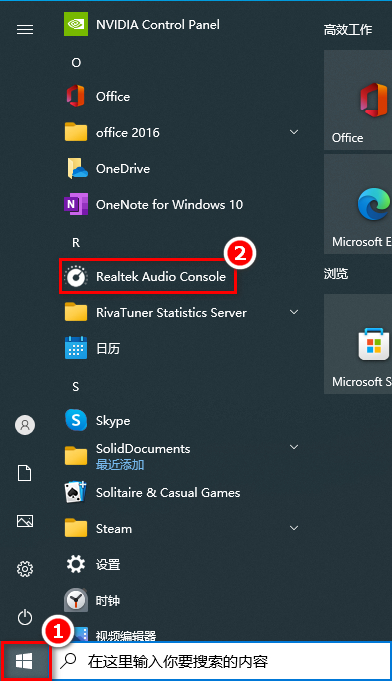Viewport: 392px width, 681px height.
Task: Click the Realtek Audio Console text label
Action: pos(161,277)
